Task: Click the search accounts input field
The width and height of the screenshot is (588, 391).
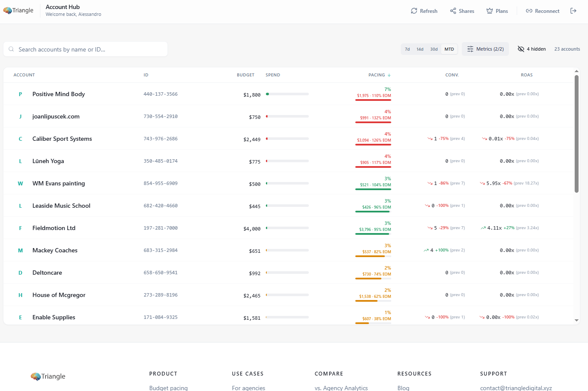Action: click(85, 49)
